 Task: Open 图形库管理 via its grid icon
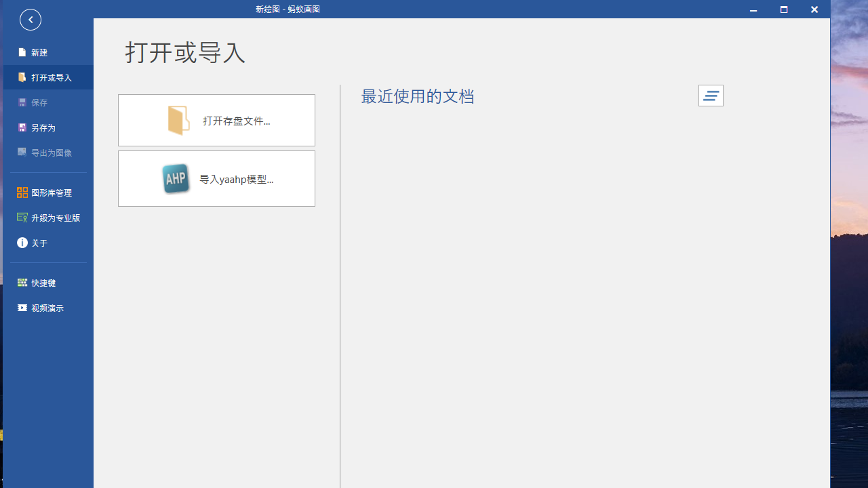pyautogui.click(x=22, y=192)
